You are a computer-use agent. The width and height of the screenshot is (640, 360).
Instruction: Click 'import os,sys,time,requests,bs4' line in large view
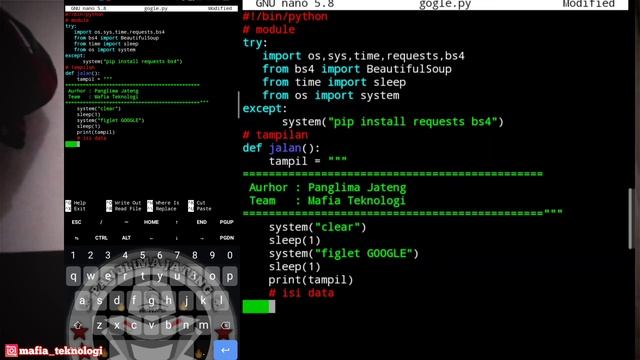363,56
